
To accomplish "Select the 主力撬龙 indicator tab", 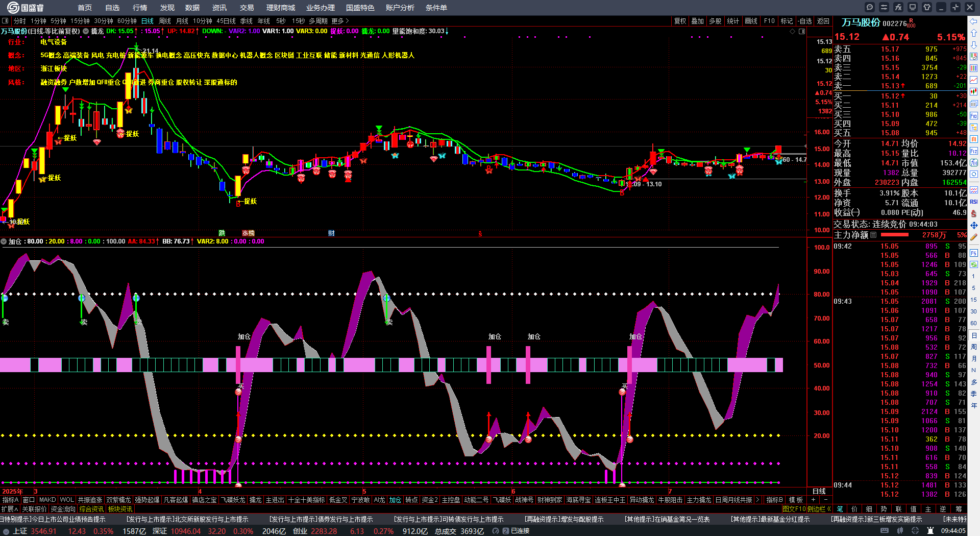I will click(699, 500).
